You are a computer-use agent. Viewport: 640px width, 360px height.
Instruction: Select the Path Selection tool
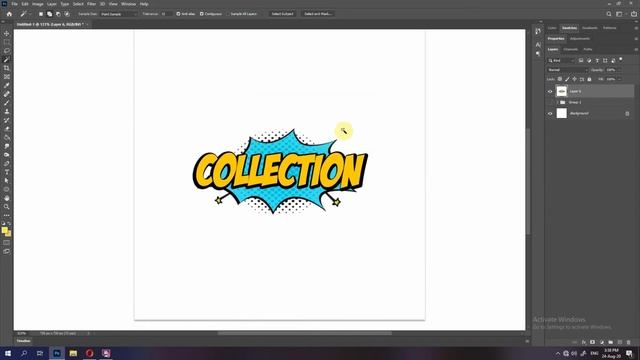[x=7, y=180]
